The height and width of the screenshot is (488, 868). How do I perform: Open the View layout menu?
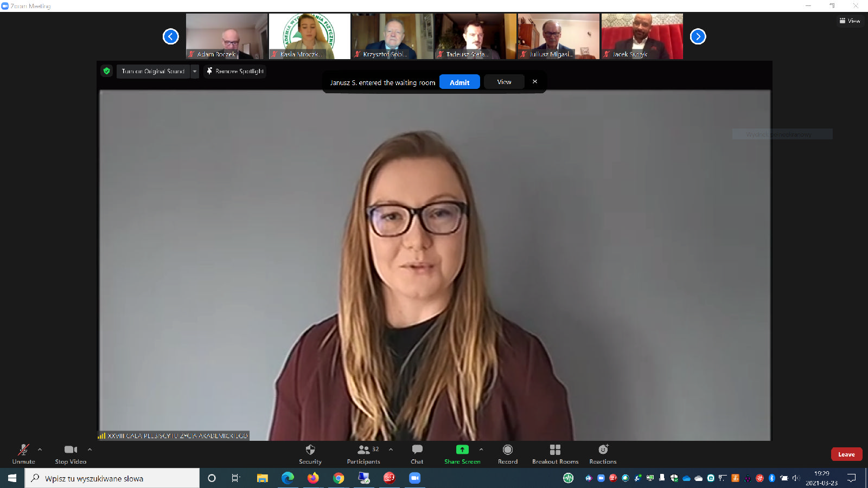850,21
